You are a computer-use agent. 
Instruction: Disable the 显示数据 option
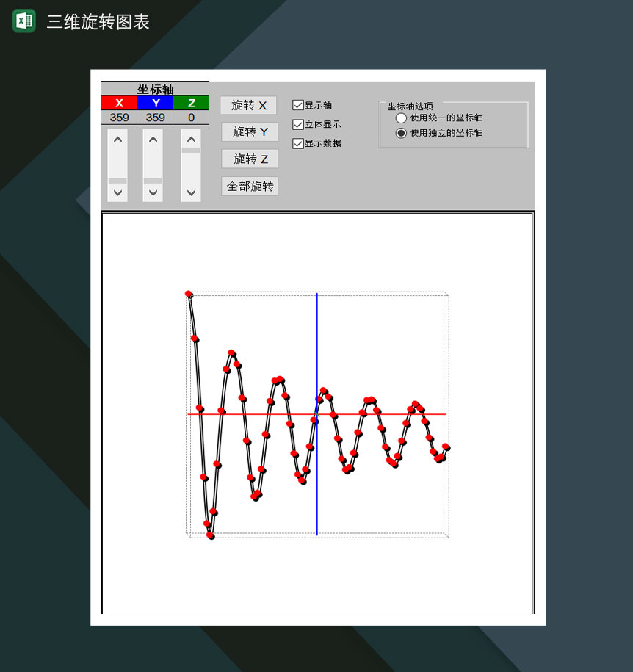tap(297, 143)
